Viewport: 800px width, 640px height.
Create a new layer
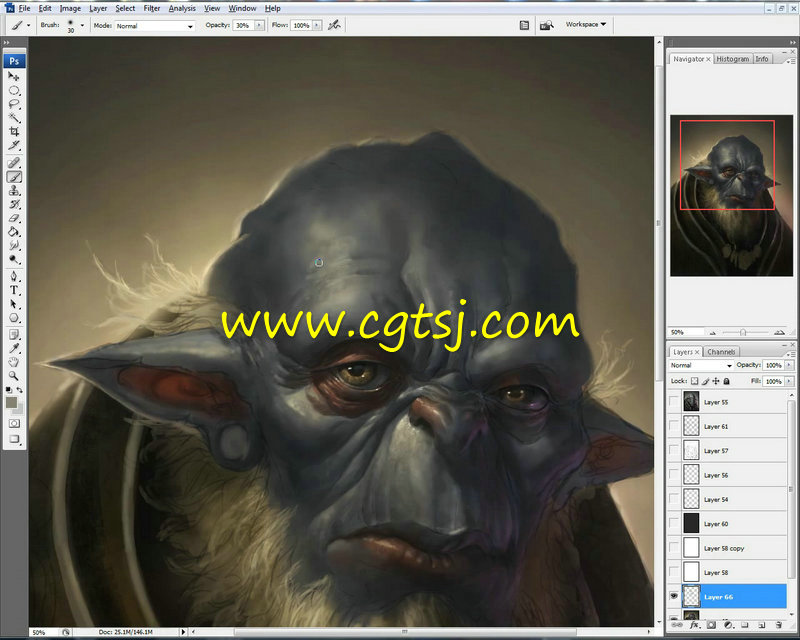tap(761, 625)
